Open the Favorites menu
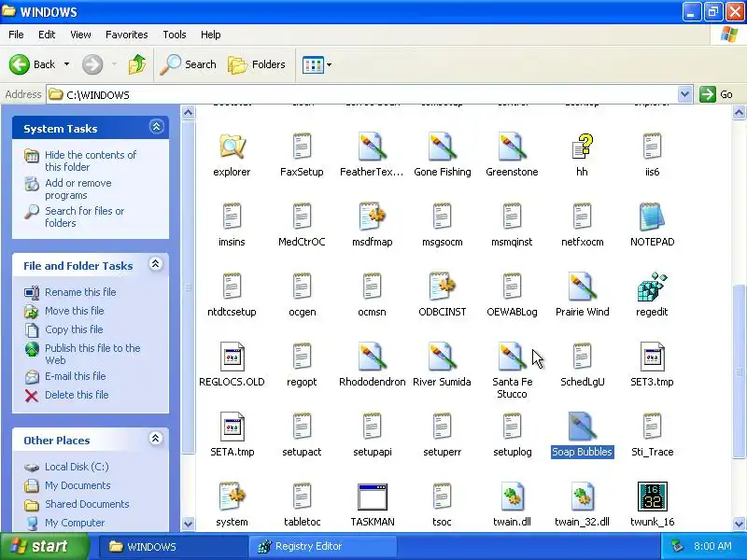Viewport: 747px width, 560px height. click(127, 35)
